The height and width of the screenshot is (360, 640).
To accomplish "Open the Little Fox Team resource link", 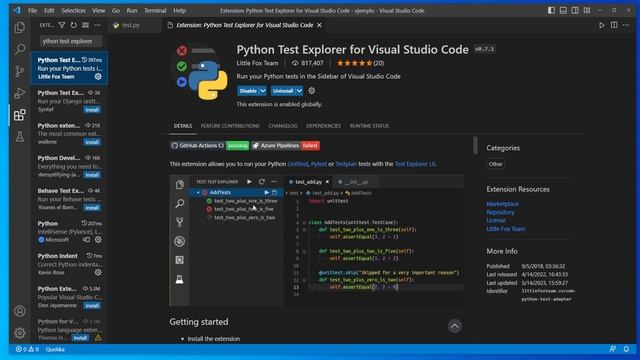I will [505, 229].
